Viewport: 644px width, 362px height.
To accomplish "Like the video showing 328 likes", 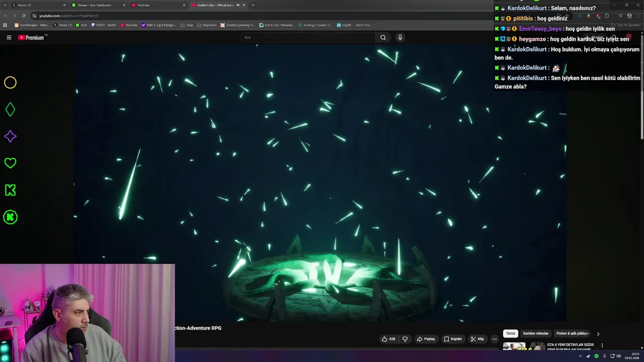I will click(388, 339).
